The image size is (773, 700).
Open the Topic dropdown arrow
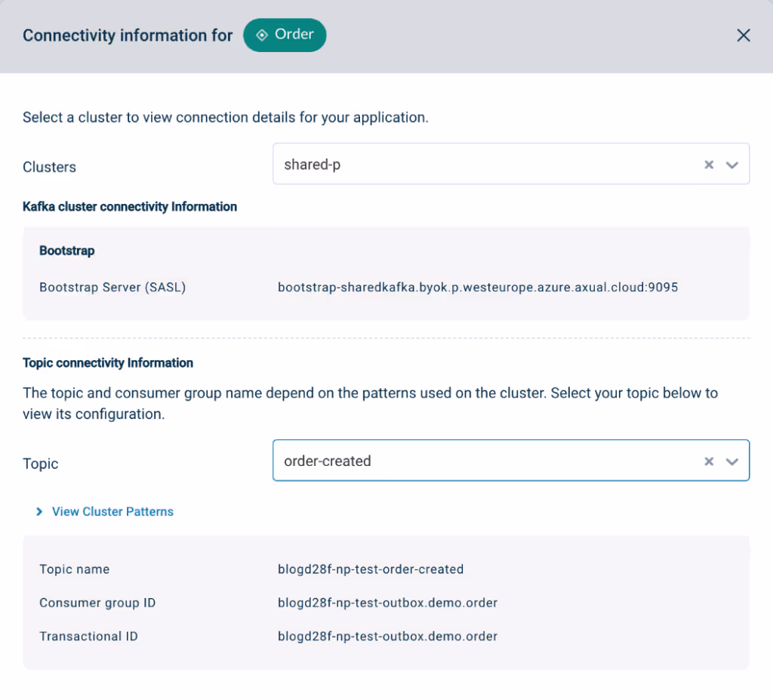(732, 461)
